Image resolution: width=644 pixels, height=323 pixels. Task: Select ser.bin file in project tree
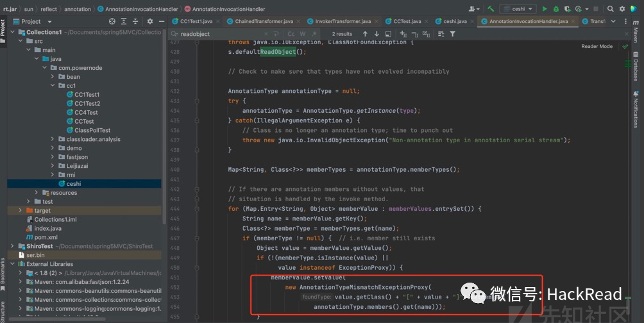coord(35,255)
